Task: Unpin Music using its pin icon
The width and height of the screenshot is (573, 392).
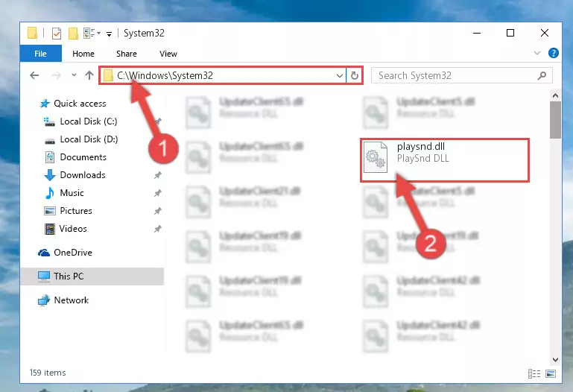Action: pos(158,193)
